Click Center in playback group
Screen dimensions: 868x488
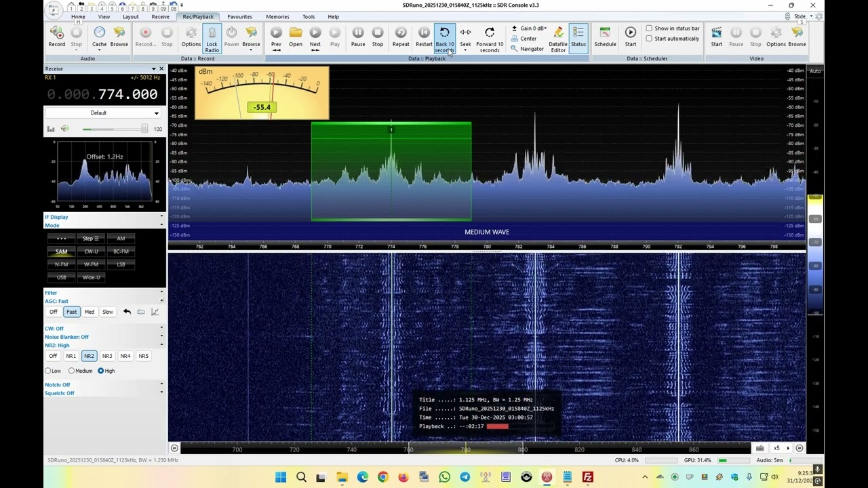point(524,39)
